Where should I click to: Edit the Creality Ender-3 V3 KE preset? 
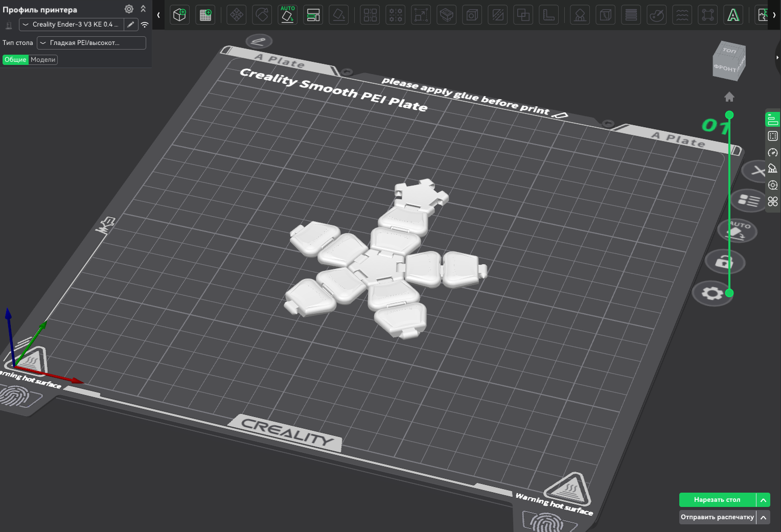[131, 24]
